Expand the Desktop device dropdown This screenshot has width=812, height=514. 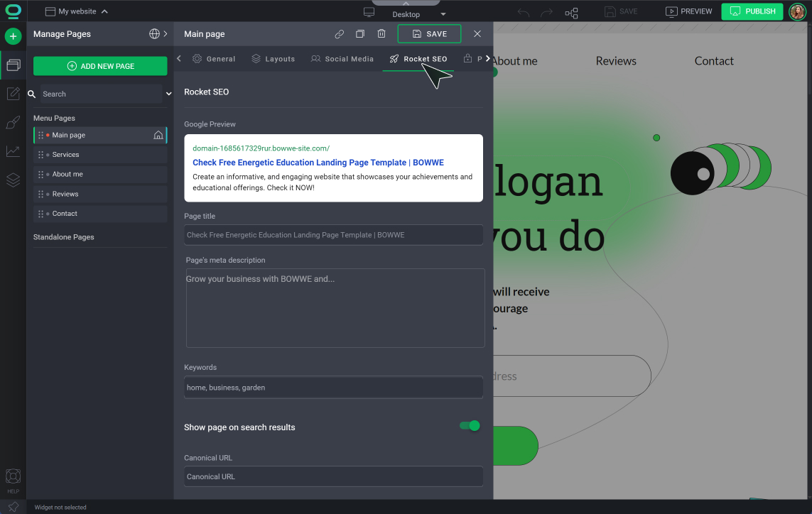pos(443,14)
